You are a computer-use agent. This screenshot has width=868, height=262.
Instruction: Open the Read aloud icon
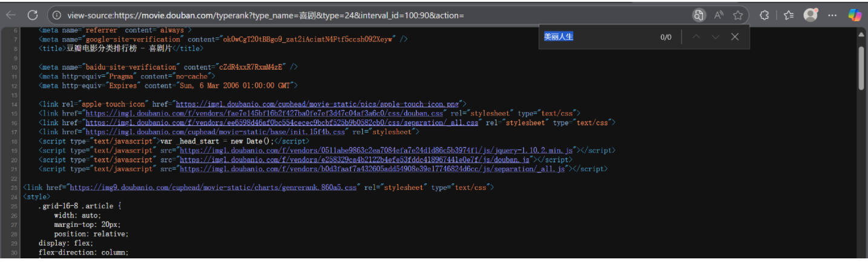click(719, 15)
